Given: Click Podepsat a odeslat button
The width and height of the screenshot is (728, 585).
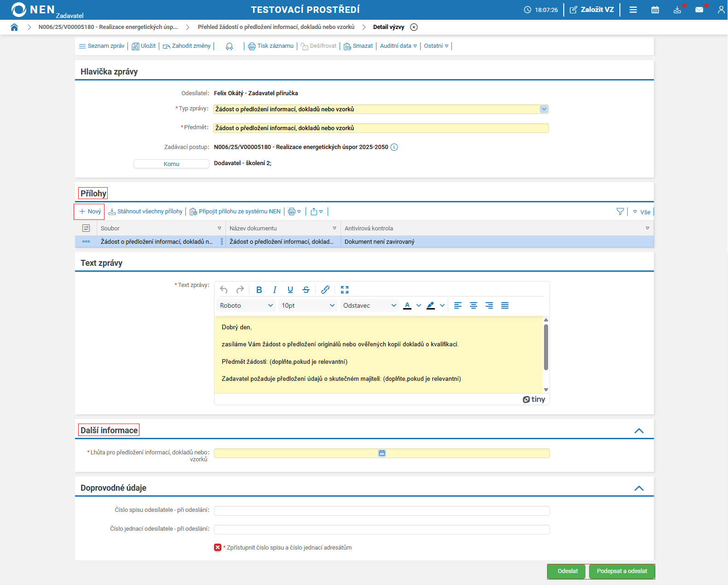Looking at the screenshot, I should coord(622,571).
